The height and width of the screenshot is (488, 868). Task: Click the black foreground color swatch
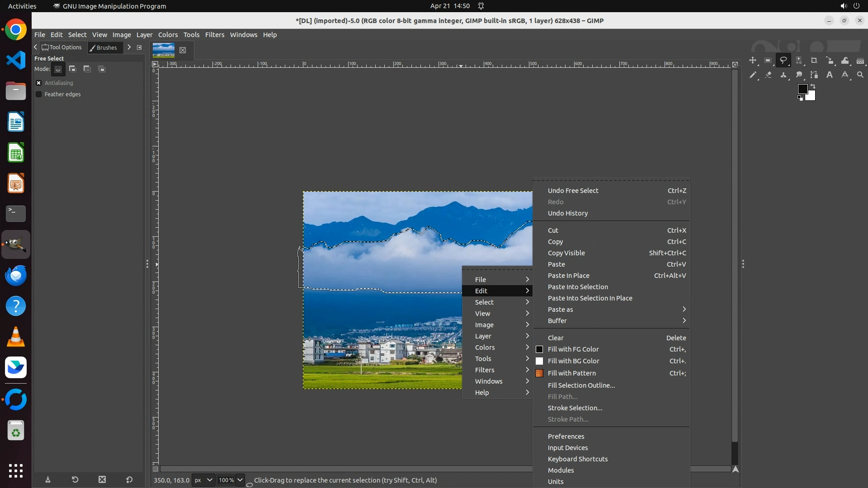point(802,89)
